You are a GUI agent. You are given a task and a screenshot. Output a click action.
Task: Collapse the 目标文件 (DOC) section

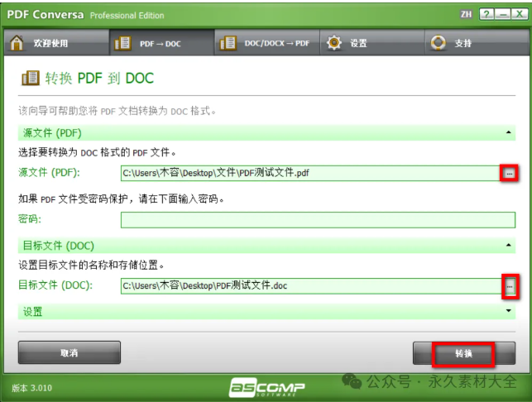pyautogui.click(x=509, y=245)
